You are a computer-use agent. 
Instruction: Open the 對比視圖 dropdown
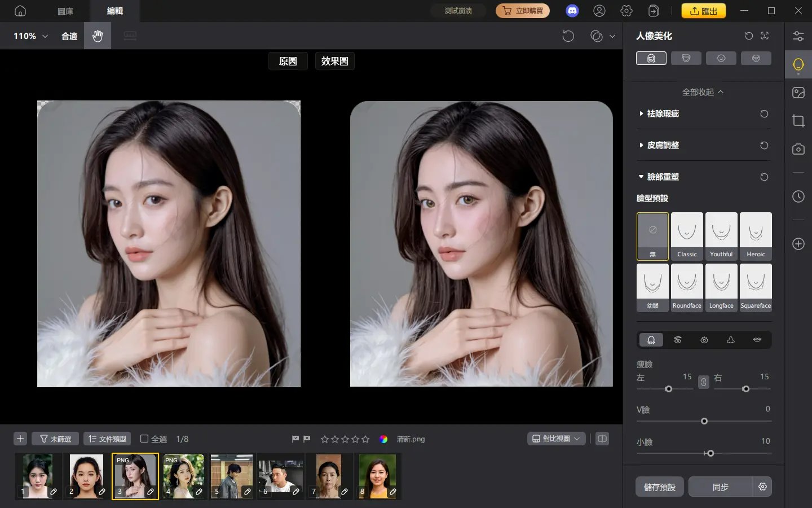click(556, 438)
